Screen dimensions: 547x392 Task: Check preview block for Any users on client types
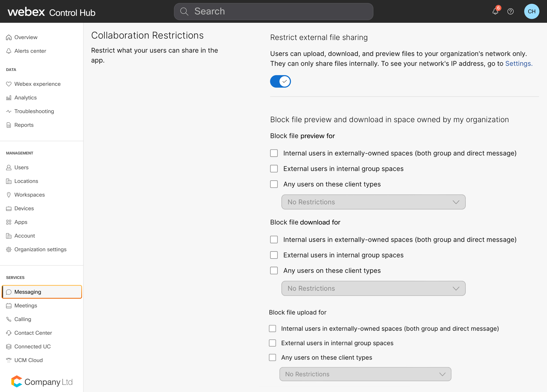pyautogui.click(x=274, y=184)
